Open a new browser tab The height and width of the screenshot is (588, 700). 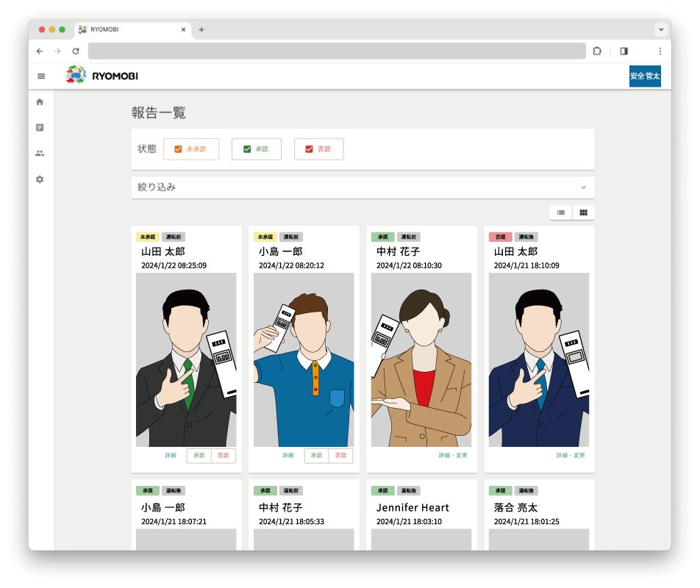pos(201,29)
